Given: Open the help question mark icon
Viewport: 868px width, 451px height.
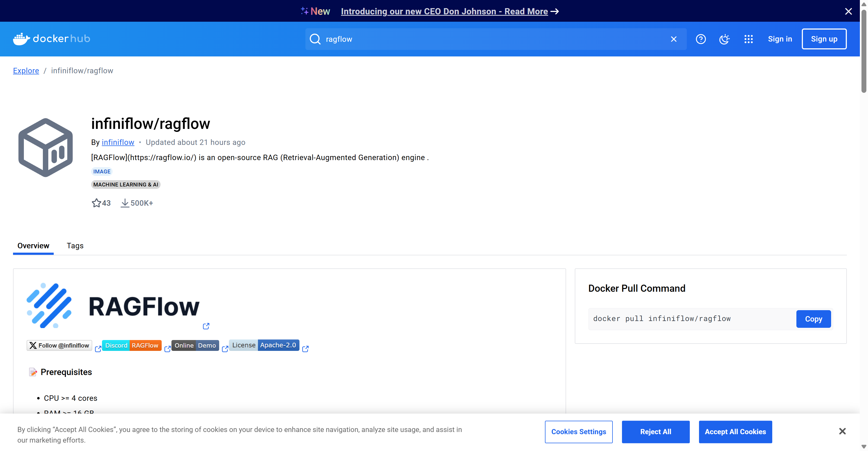Looking at the screenshot, I should [701, 39].
